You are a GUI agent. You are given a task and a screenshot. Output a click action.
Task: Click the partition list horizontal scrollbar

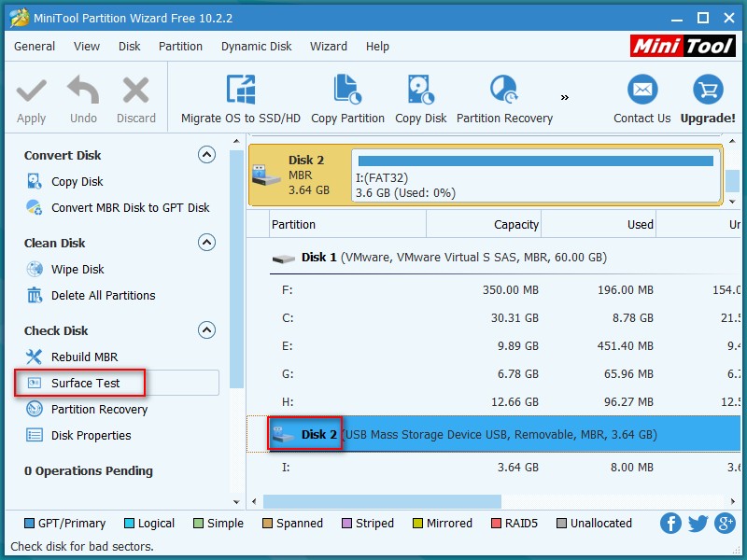382,501
